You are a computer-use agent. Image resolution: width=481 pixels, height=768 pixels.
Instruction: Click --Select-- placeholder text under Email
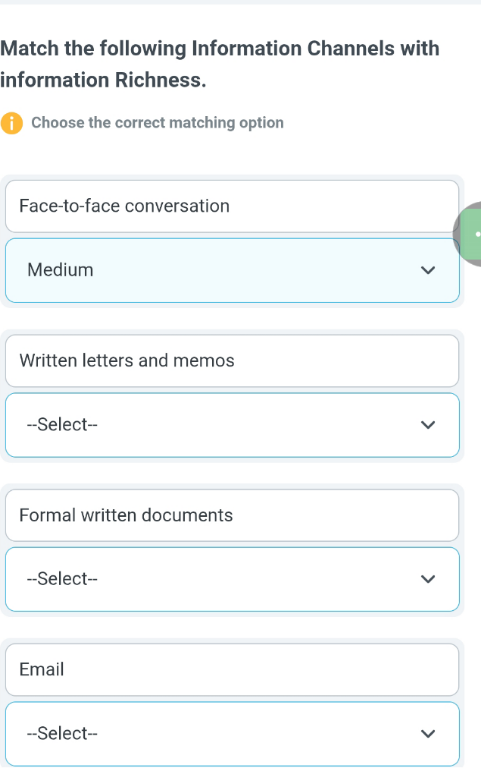pyautogui.click(x=62, y=733)
